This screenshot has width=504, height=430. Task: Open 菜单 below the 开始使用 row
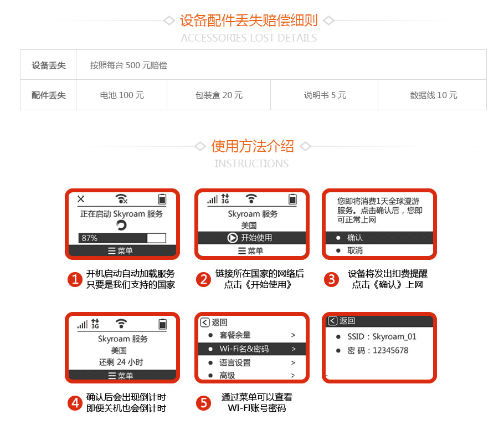click(251, 251)
